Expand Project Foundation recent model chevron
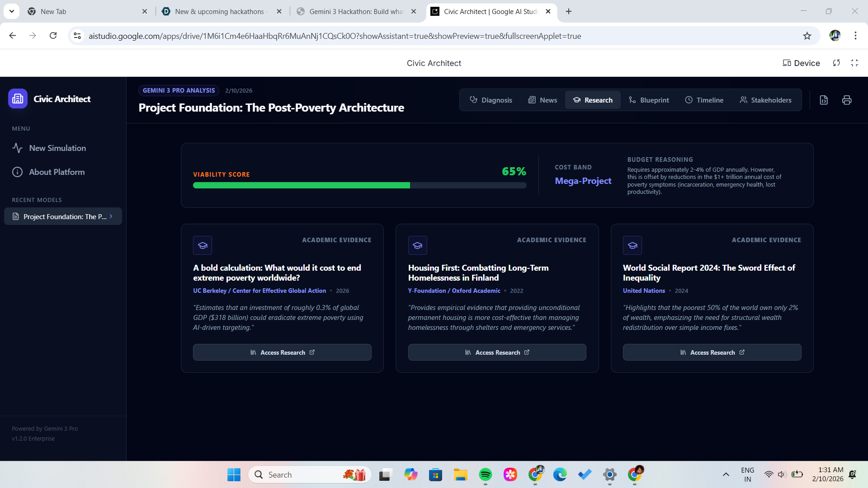Viewport: 868px width, 488px height. [111, 216]
